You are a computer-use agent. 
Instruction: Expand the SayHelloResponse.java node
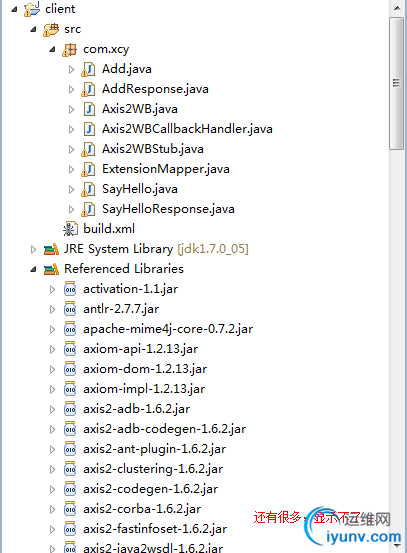point(71,209)
